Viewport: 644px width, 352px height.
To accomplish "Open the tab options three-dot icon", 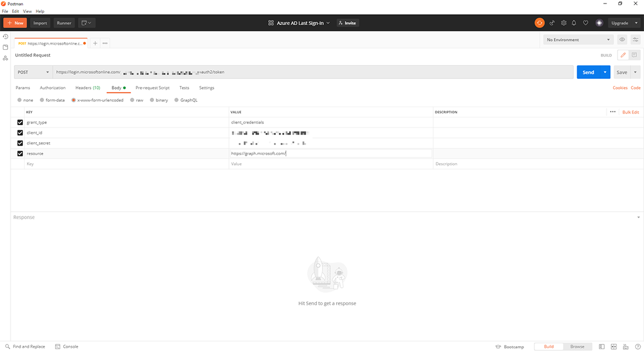I will pos(105,43).
